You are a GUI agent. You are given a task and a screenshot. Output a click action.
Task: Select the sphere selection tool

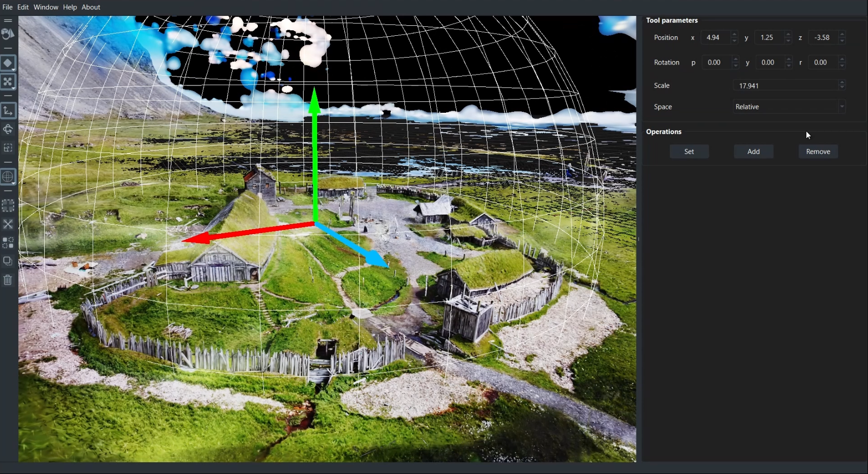8,176
